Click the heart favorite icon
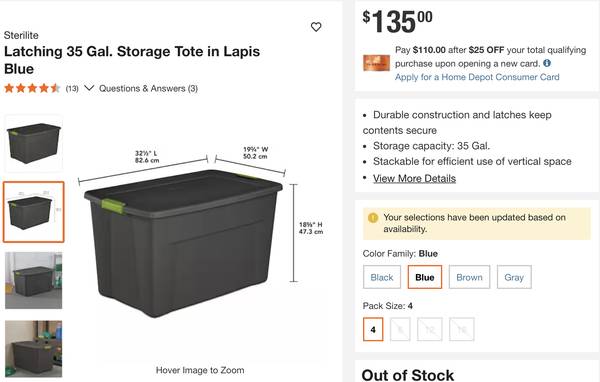This screenshot has width=600, height=382. (x=316, y=27)
